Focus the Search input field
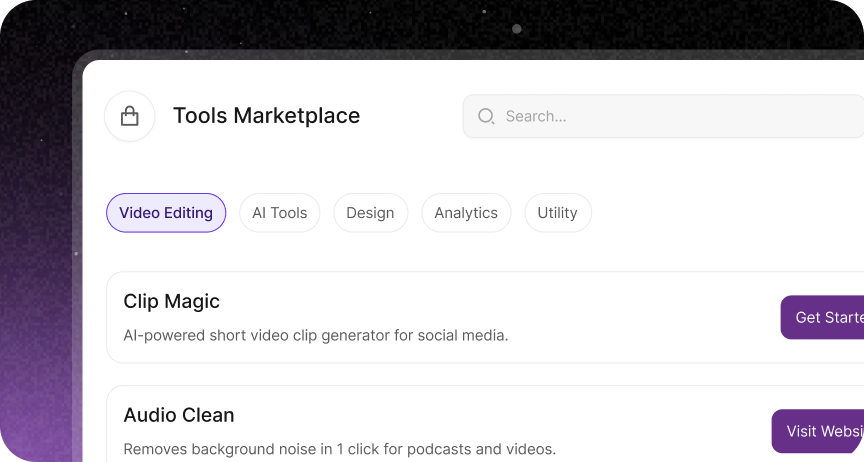Image resolution: width=864 pixels, height=462 pixels. (663, 116)
